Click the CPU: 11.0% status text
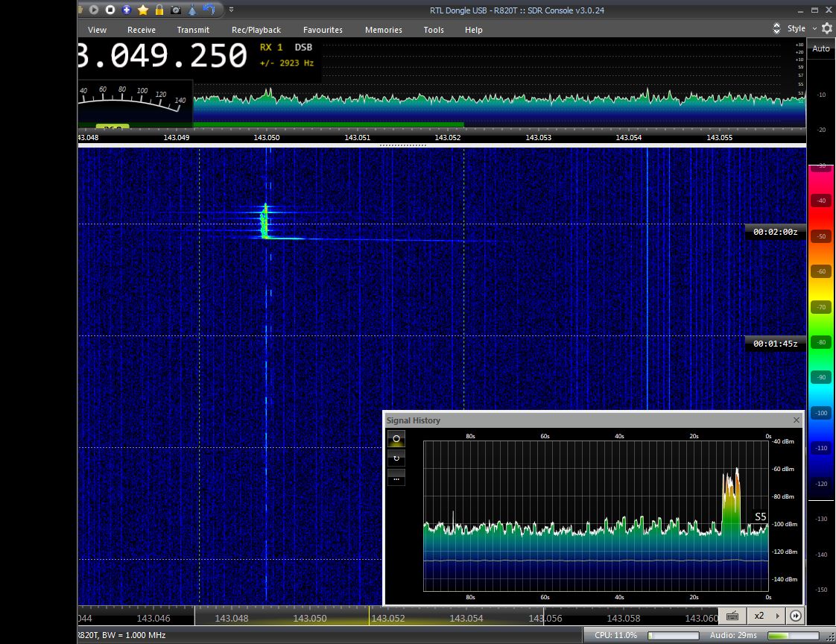 pyautogui.click(x=615, y=636)
